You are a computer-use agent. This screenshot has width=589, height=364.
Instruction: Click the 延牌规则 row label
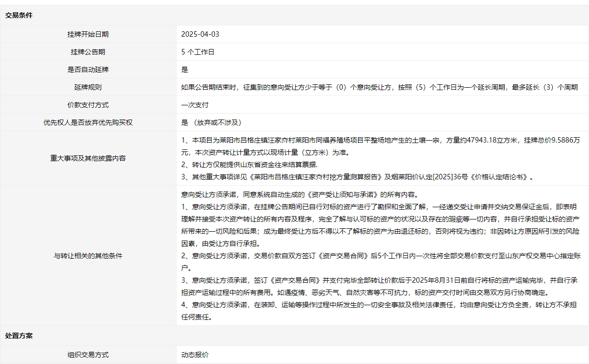click(x=88, y=87)
